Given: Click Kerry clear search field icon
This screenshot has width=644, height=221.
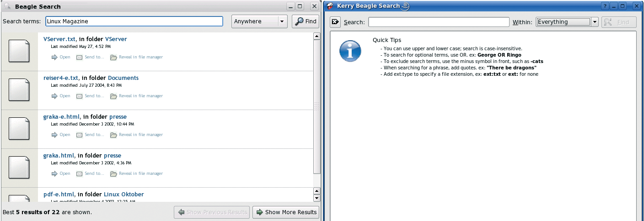Looking at the screenshot, I should point(335,22).
